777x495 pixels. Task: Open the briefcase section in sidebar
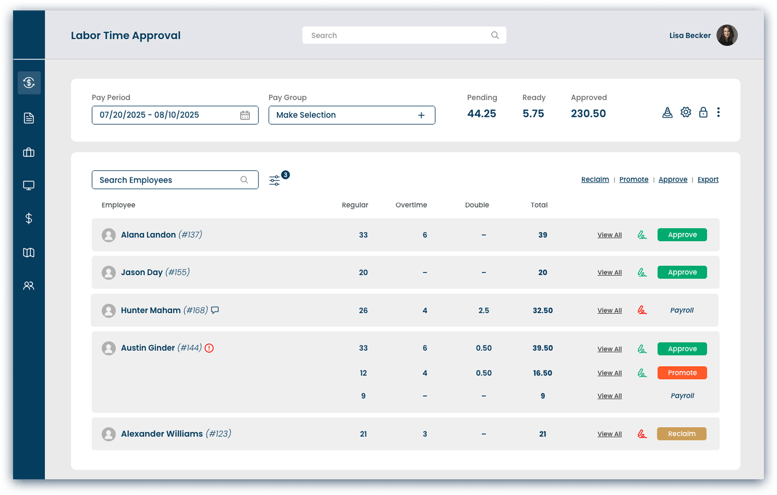coord(29,152)
